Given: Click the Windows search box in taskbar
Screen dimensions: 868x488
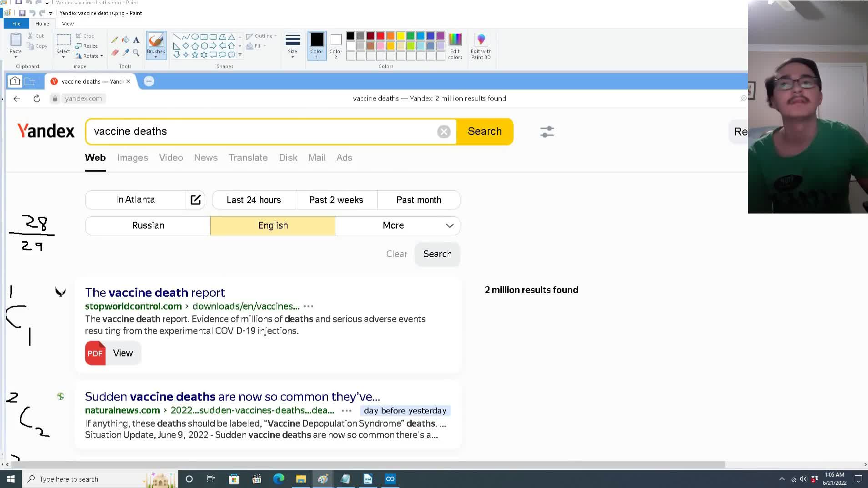Looking at the screenshot, I should tap(99, 479).
